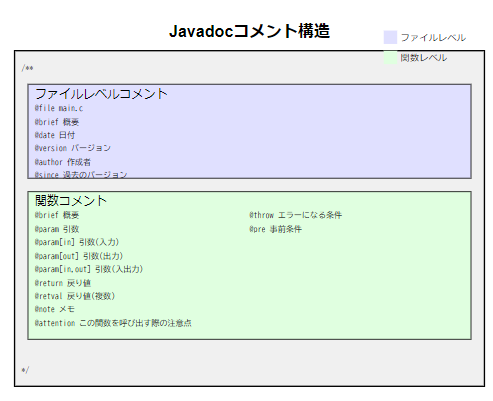Select the "@author 作成者" line
Image resolution: width=493 pixels, height=401 pixels.
pyautogui.click(x=63, y=162)
